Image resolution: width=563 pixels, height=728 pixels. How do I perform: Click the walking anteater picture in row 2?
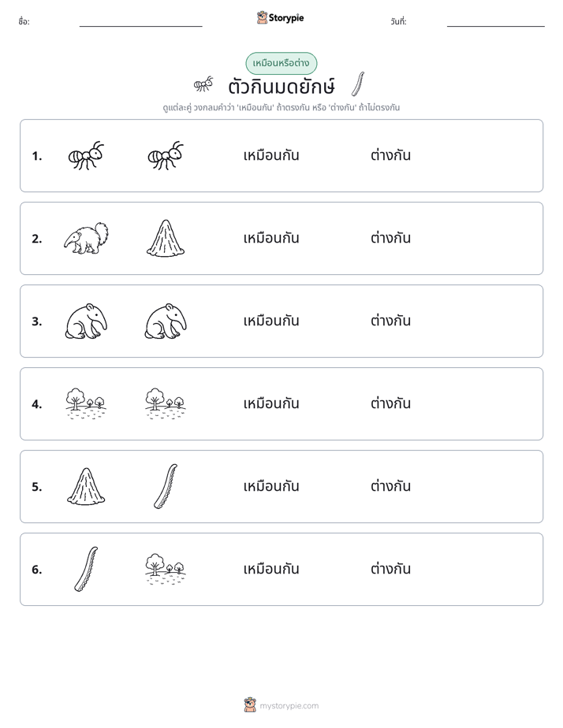(x=87, y=238)
